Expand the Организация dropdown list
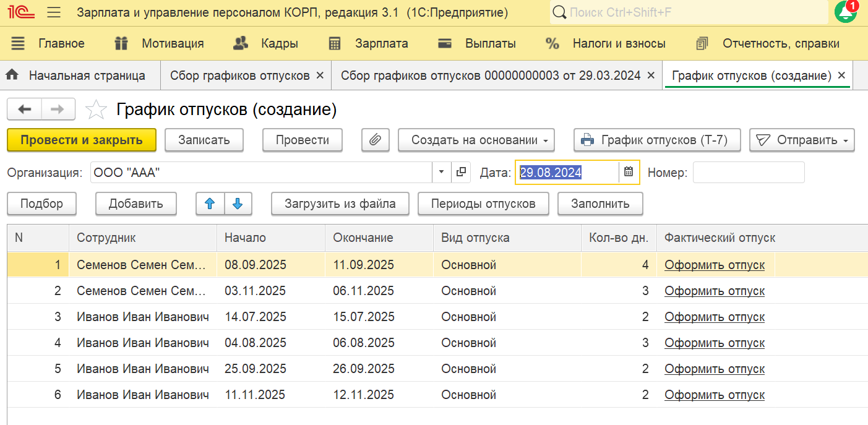This screenshot has width=868, height=425. tap(442, 173)
